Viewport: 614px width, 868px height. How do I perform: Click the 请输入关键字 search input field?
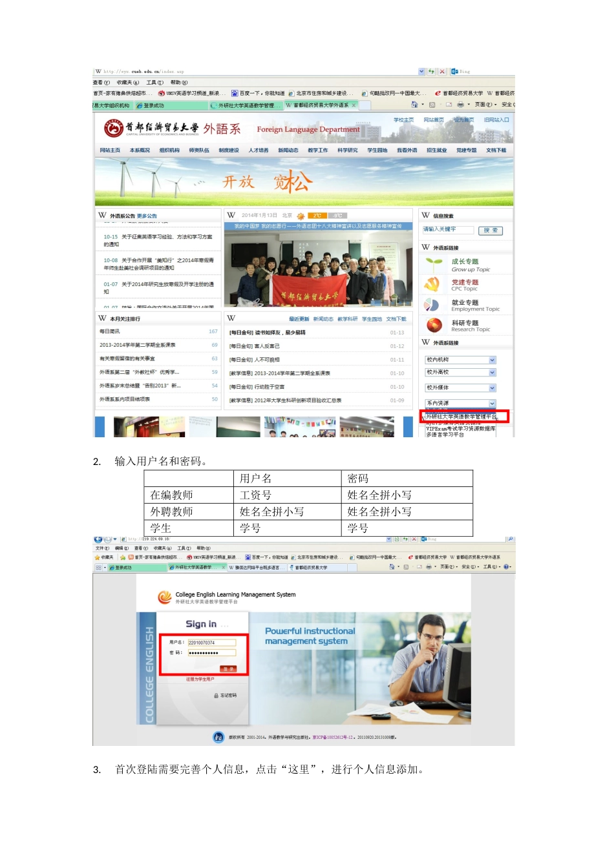click(449, 230)
